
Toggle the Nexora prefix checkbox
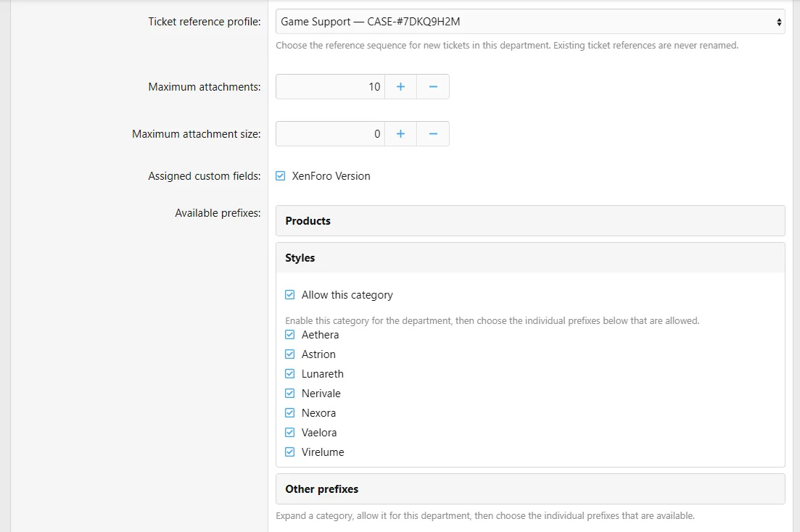click(x=290, y=412)
